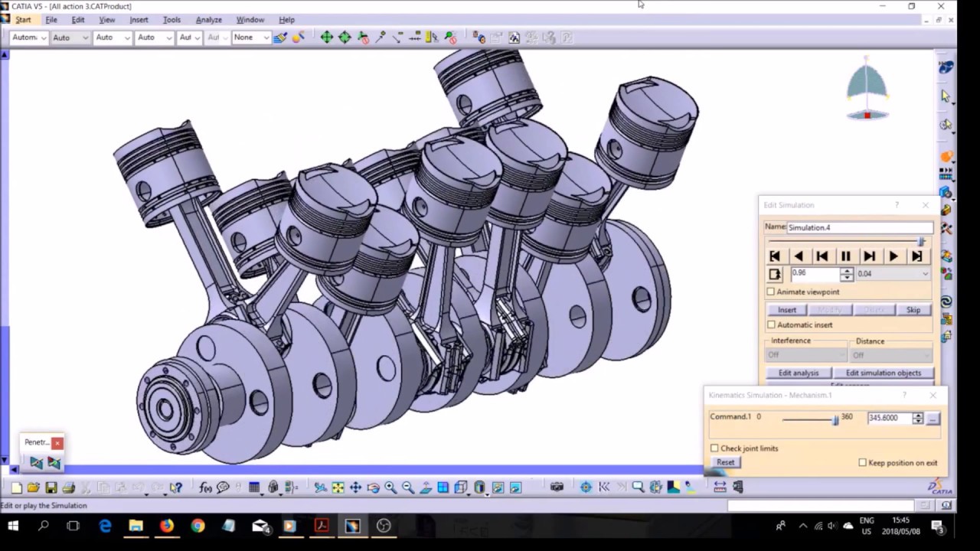Play simulation forward
980x551 pixels.
click(893, 256)
